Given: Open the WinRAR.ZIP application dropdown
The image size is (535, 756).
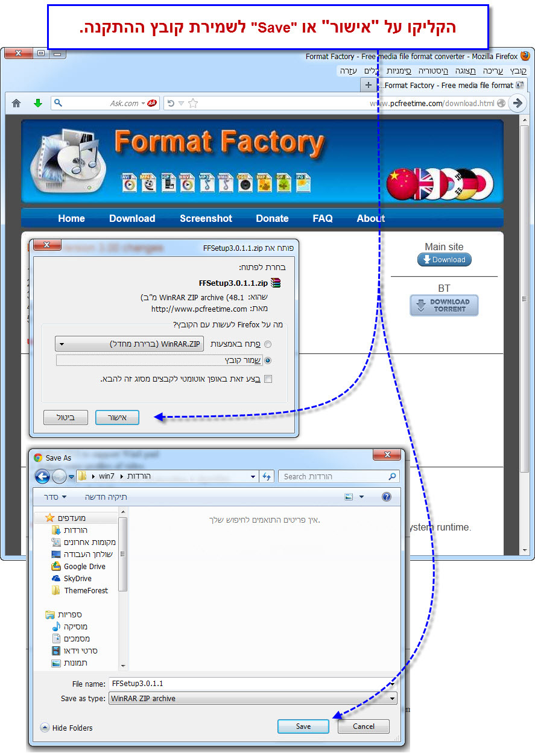Looking at the screenshot, I should point(130,344).
